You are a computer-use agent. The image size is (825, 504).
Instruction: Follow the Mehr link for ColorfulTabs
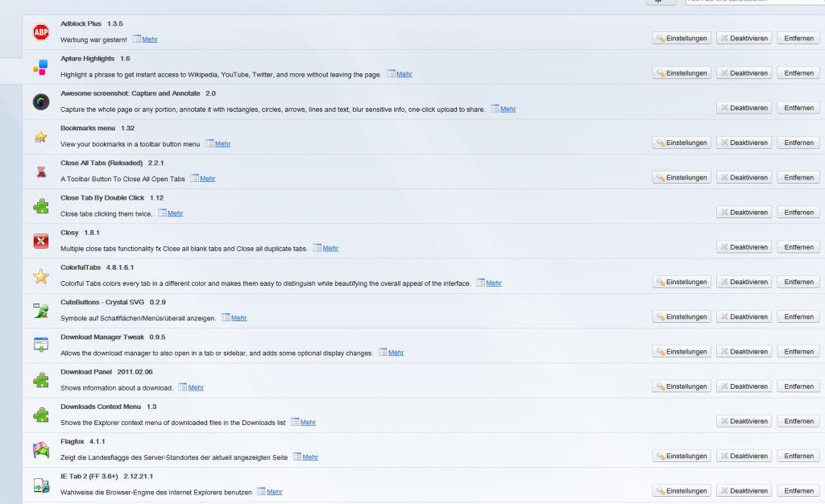pos(494,283)
